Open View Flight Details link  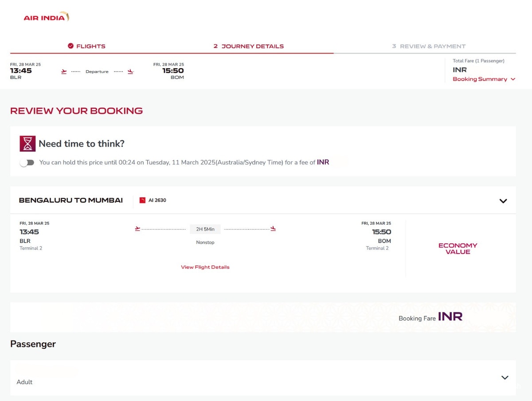tap(205, 267)
